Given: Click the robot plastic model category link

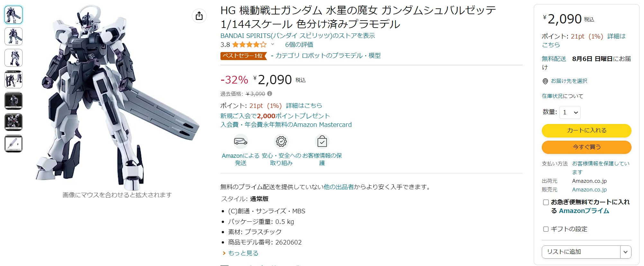Looking at the screenshot, I should tap(328, 56).
